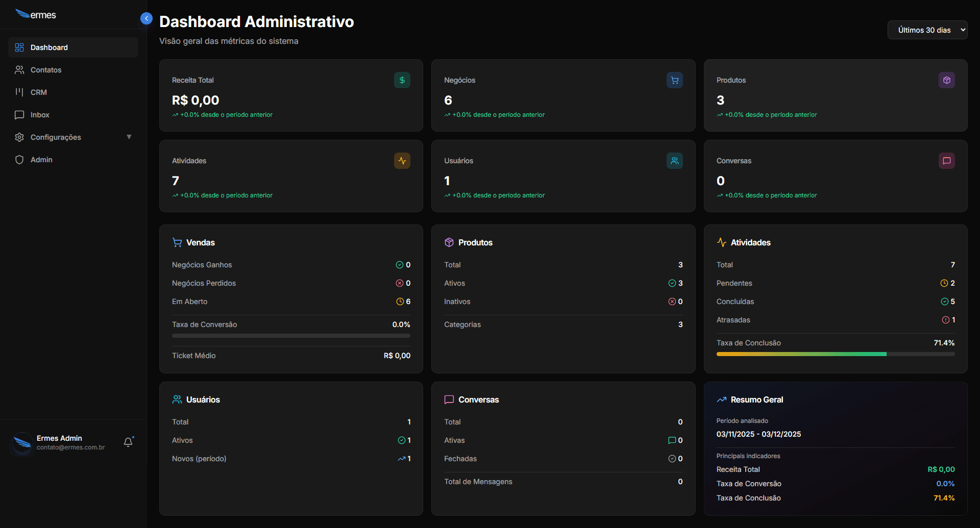Click the activity pulse icon on Atividades card
Screen dimensions: 980x528
click(402, 161)
